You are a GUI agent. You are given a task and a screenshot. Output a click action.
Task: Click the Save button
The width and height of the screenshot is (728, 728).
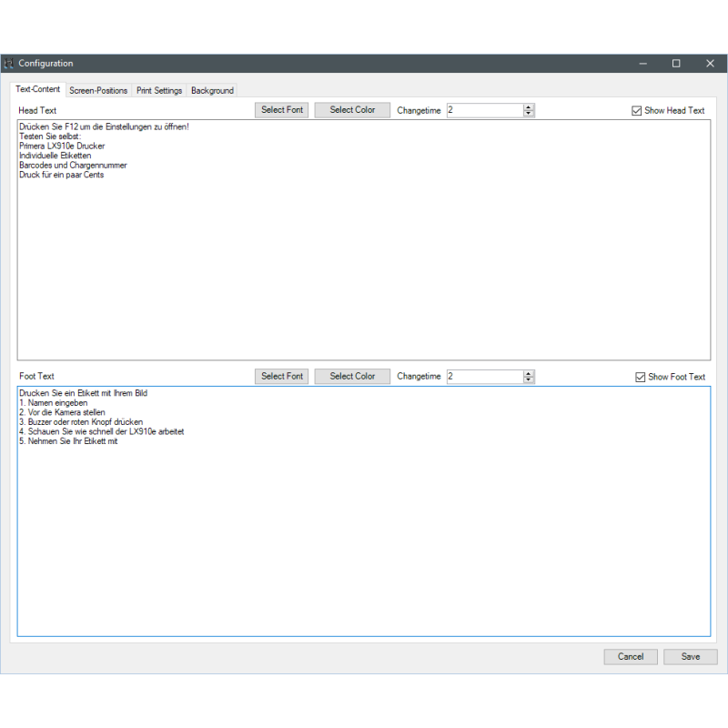point(691,656)
